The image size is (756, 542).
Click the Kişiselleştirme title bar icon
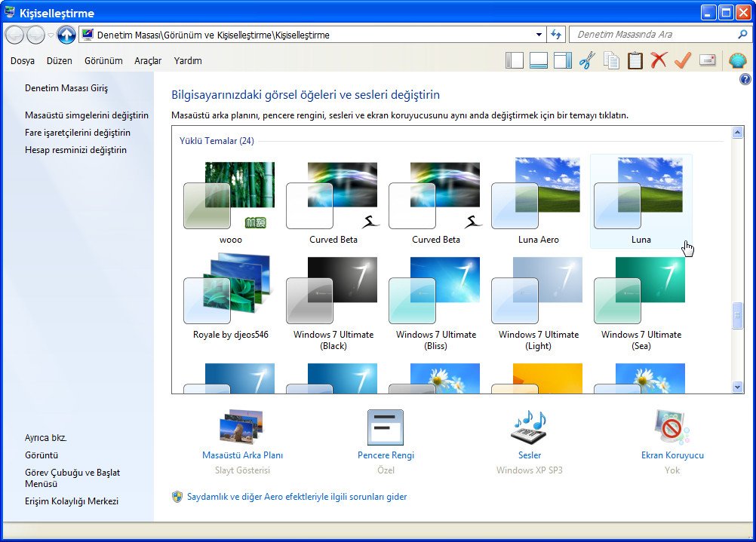10,13
